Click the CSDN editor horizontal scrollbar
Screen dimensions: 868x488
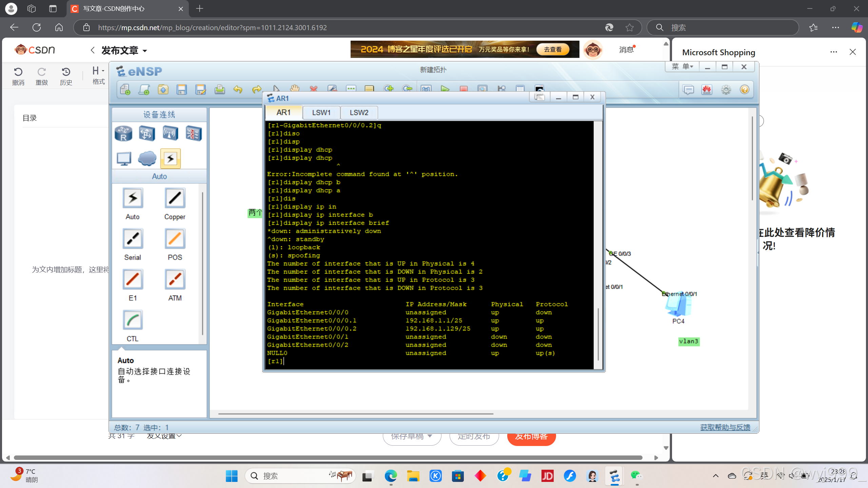pyautogui.click(x=328, y=457)
